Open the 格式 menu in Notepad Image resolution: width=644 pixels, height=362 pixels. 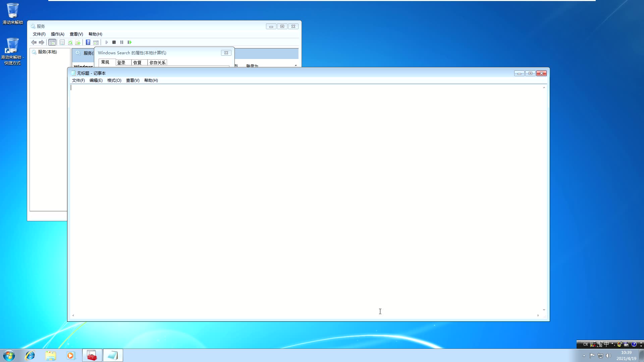pyautogui.click(x=114, y=80)
